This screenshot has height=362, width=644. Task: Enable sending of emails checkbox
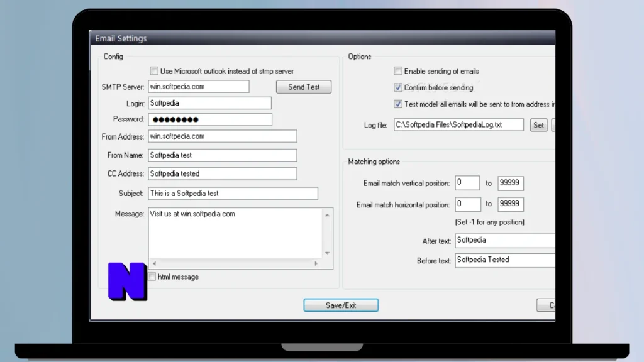[x=398, y=71]
